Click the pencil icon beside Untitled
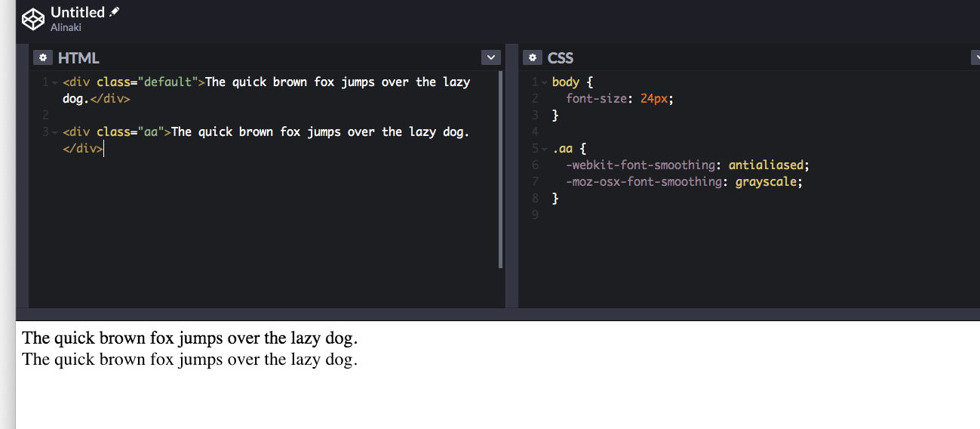The width and height of the screenshot is (980, 429). (114, 12)
